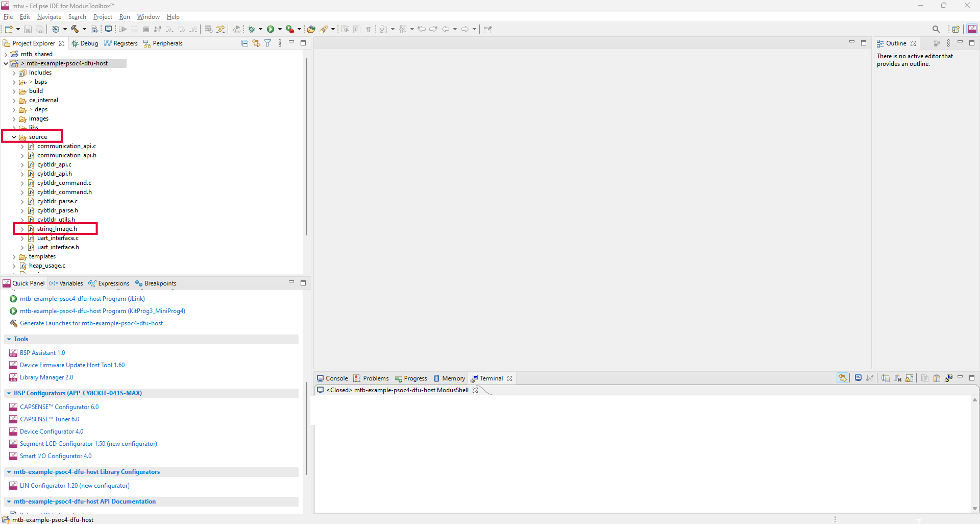Screen dimensions: 980x524
Task: Click the Back navigation arrow icon
Action: pos(445,29)
